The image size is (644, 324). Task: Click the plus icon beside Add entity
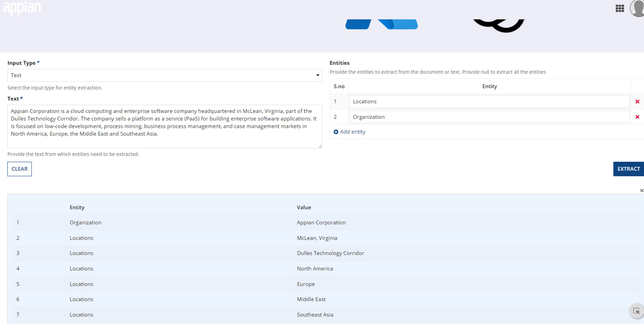click(x=336, y=132)
